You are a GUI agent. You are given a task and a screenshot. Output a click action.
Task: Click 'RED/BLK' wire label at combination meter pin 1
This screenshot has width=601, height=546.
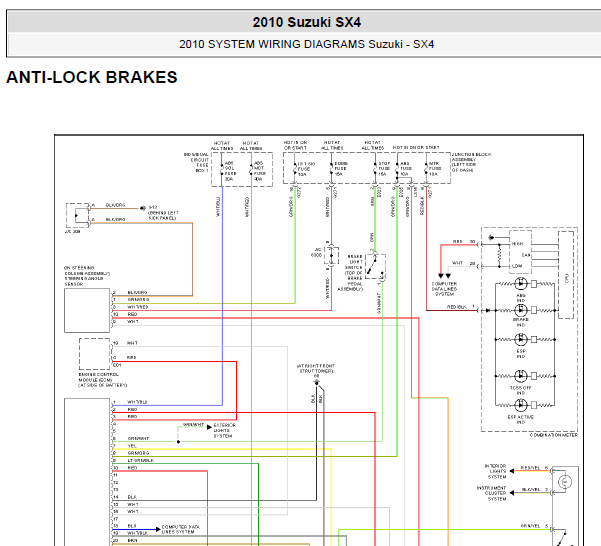point(456,307)
